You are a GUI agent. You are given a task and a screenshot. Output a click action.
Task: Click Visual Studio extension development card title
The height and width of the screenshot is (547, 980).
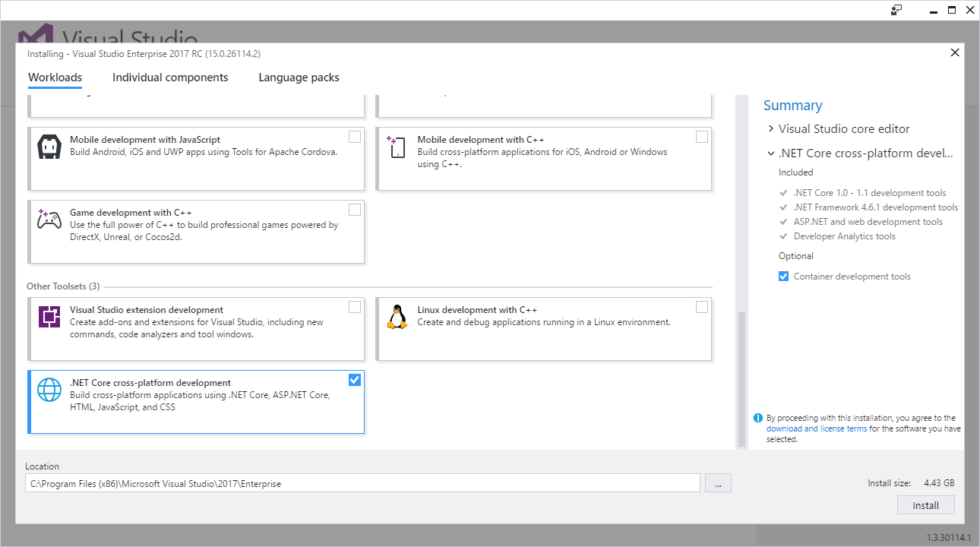pos(147,310)
